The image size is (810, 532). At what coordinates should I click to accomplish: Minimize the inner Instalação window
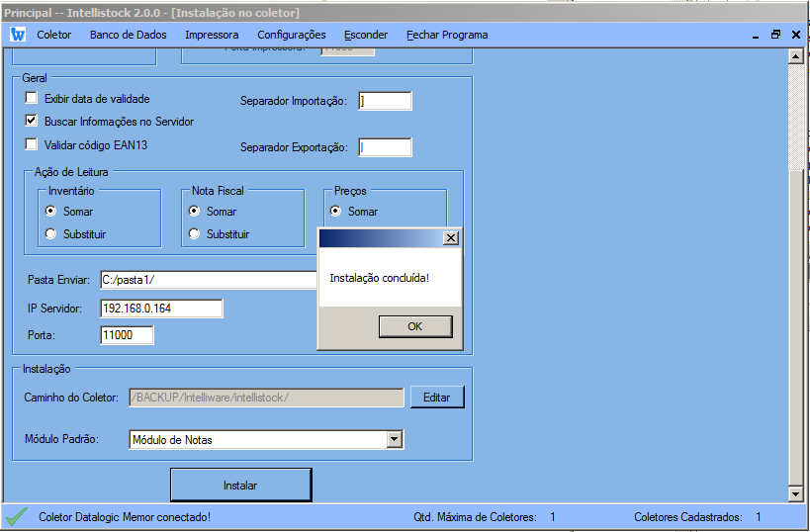pyautogui.click(x=756, y=36)
